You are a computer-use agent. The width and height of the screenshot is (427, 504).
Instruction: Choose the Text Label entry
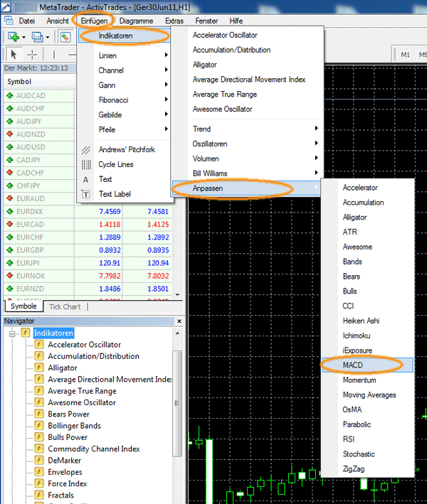coord(125,194)
